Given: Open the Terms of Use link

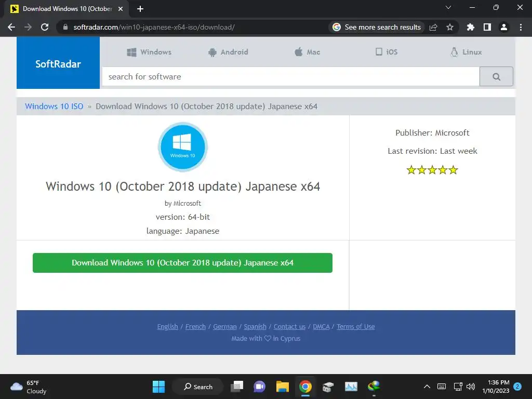Looking at the screenshot, I should tap(355, 326).
